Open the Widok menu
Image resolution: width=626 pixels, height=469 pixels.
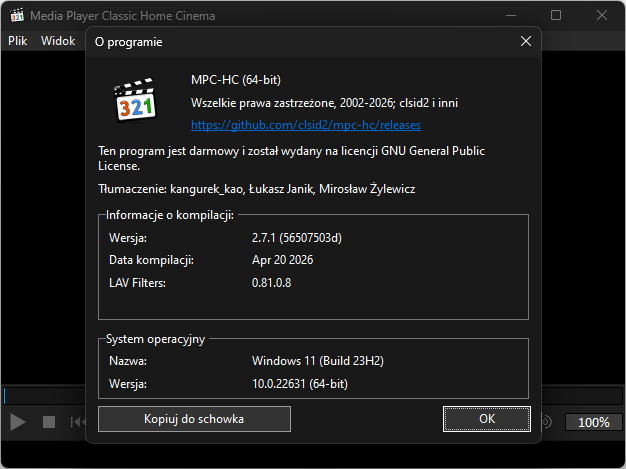point(58,41)
